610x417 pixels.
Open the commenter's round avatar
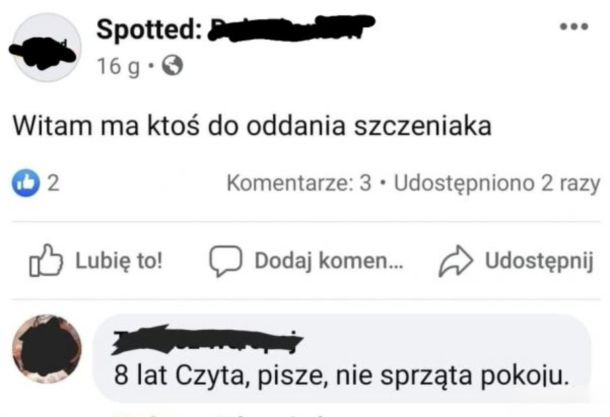point(46,357)
